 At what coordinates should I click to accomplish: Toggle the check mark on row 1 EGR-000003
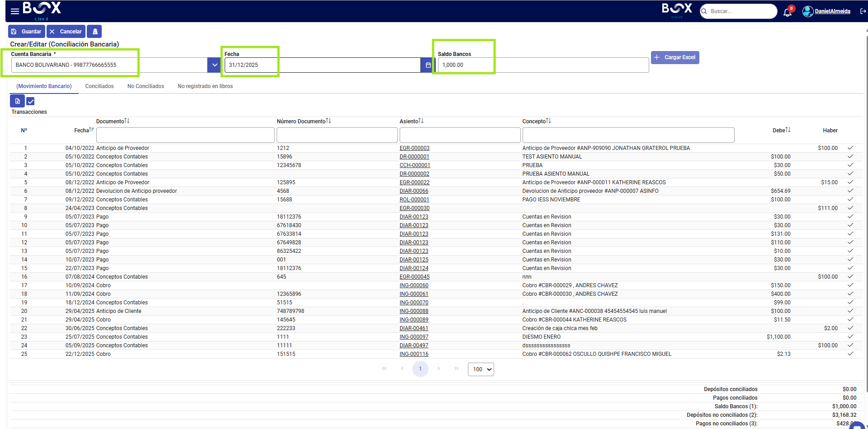(850, 148)
